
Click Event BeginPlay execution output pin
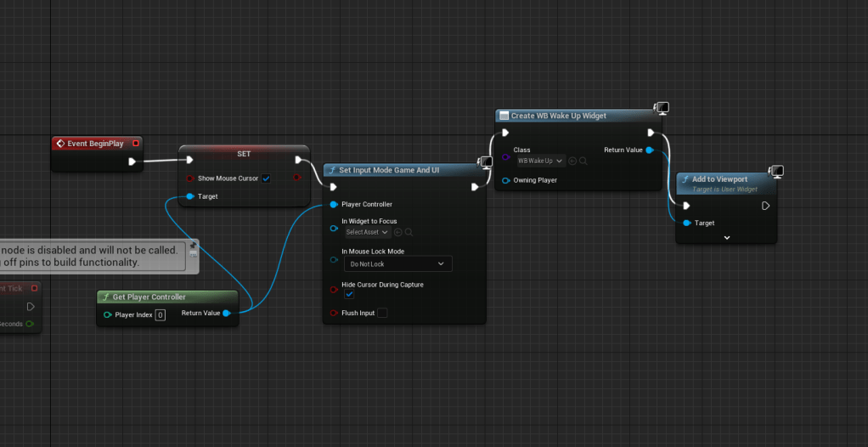tap(132, 161)
